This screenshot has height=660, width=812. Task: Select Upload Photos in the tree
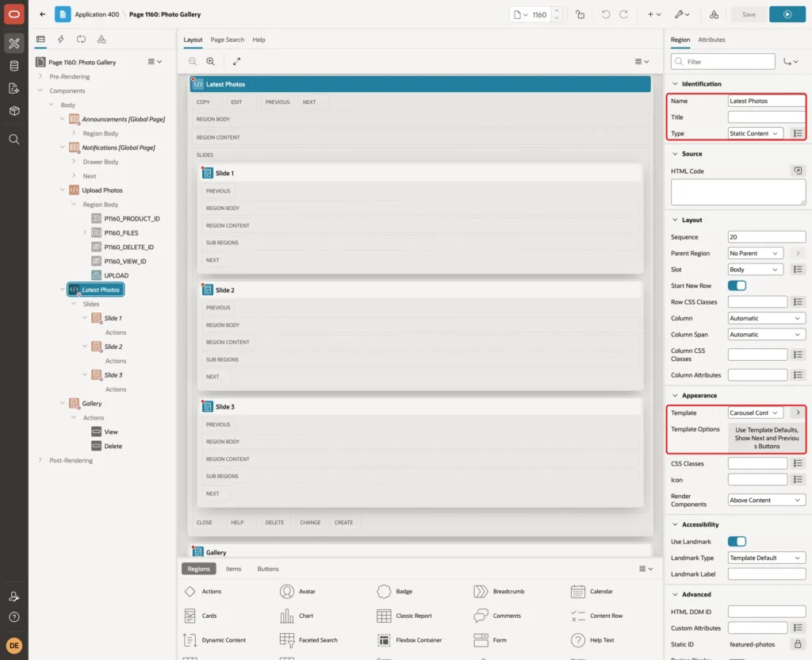point(102,190)
